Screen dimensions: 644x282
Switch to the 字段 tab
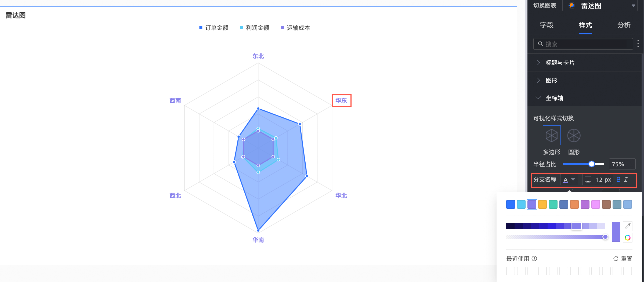point(547,25)
